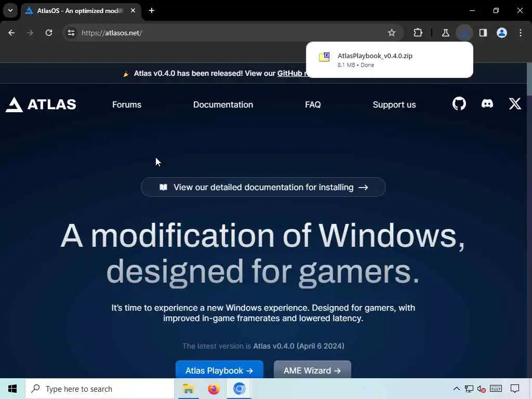Open the Documentation navigation item
532x399 pixels.
(223, 104)
